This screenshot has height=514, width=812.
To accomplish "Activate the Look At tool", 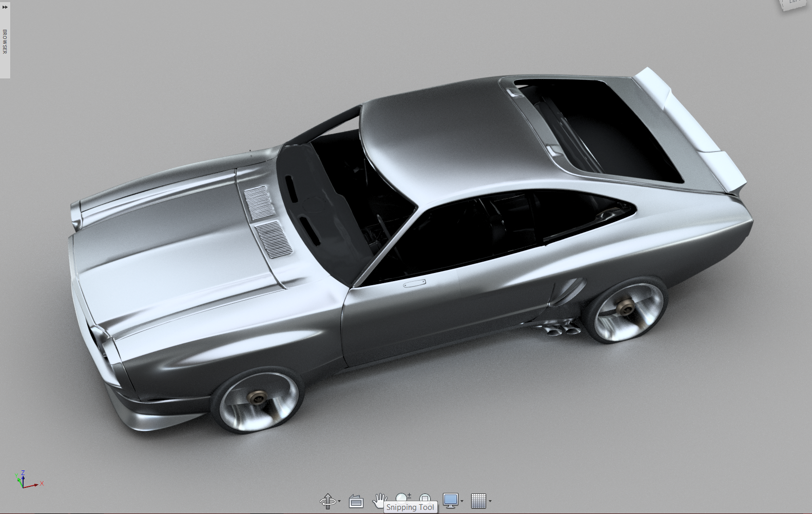I will tap(356, 501).
